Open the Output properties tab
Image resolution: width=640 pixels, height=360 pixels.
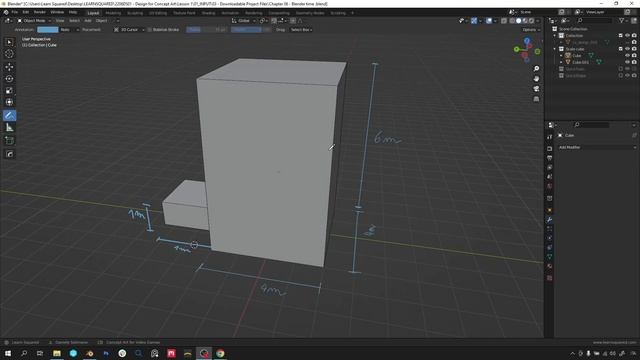click(550, 158)
